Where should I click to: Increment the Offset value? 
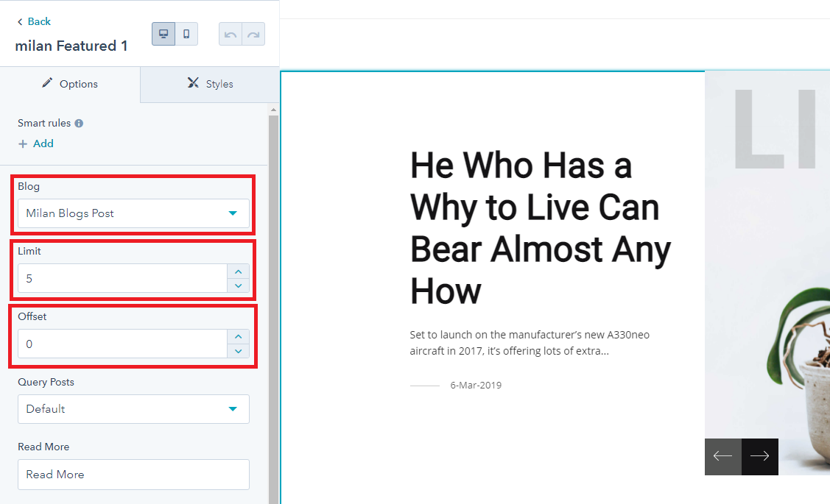[238, 336]
